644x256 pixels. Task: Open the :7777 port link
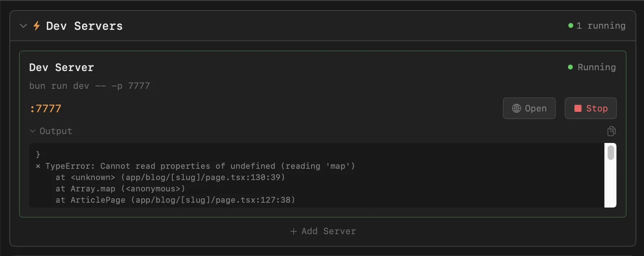(x=45, y=109)
